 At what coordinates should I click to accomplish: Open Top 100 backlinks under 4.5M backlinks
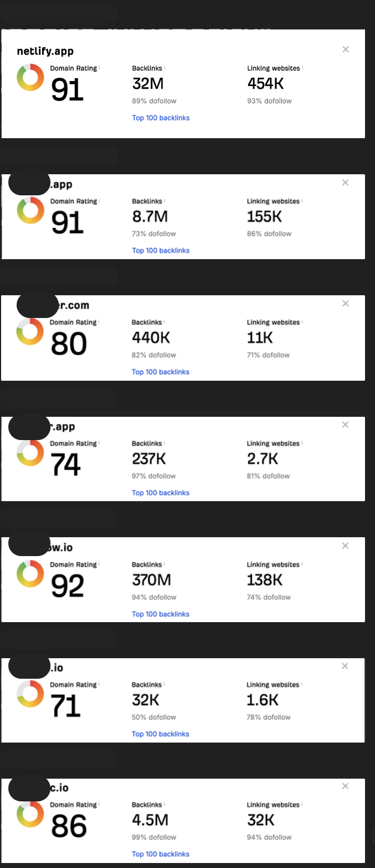[161, 854]
